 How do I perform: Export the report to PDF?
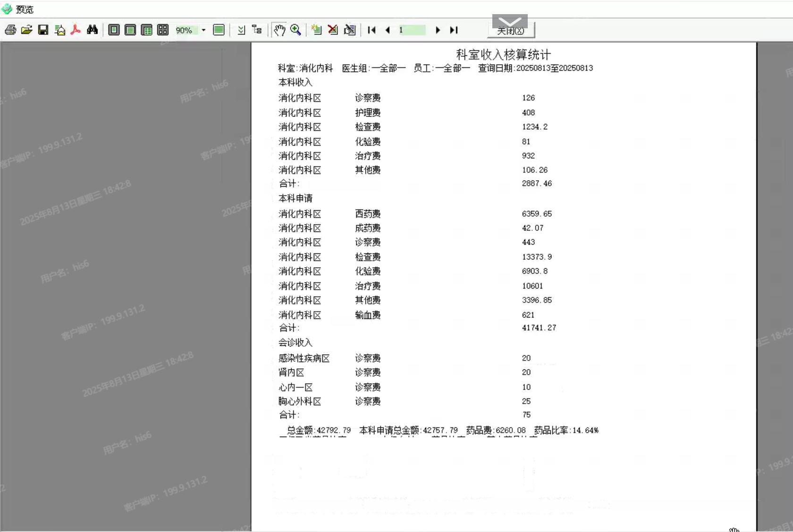click(x=76, y=30)
